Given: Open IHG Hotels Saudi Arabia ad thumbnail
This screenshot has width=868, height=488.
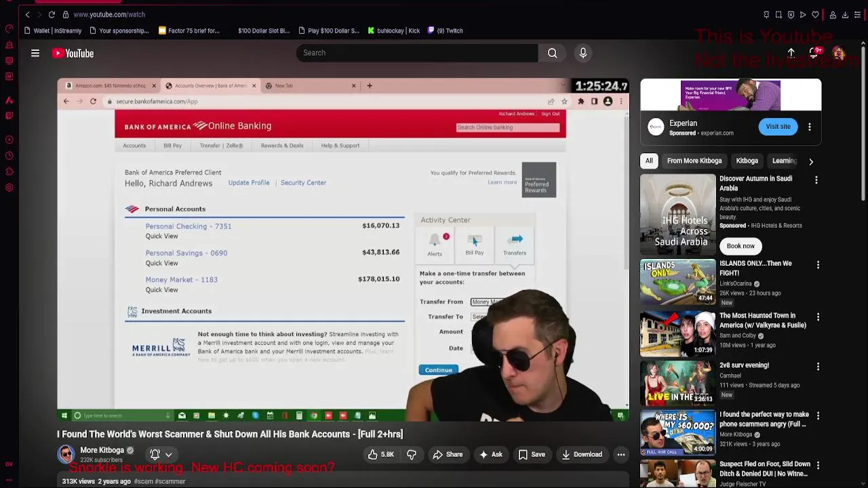Looking at the screenshot, I should [677, 214].
